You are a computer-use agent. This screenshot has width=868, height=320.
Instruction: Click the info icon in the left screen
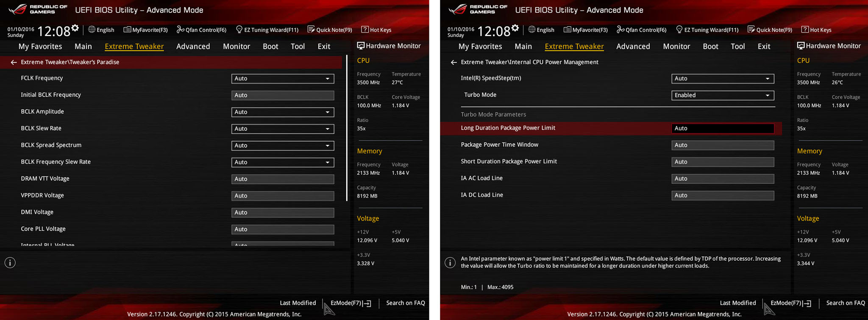[10, 263]
